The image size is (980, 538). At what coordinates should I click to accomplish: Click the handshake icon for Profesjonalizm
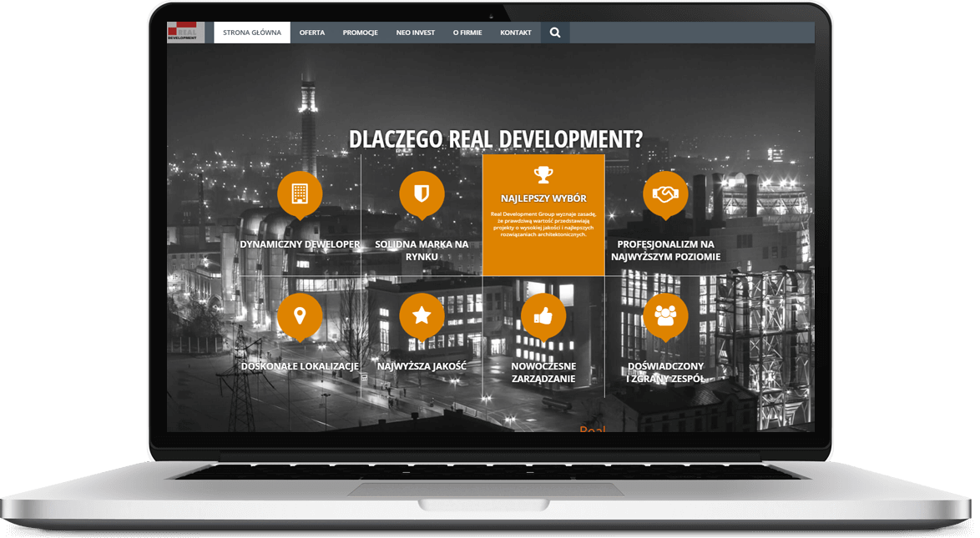pos(665,194)
